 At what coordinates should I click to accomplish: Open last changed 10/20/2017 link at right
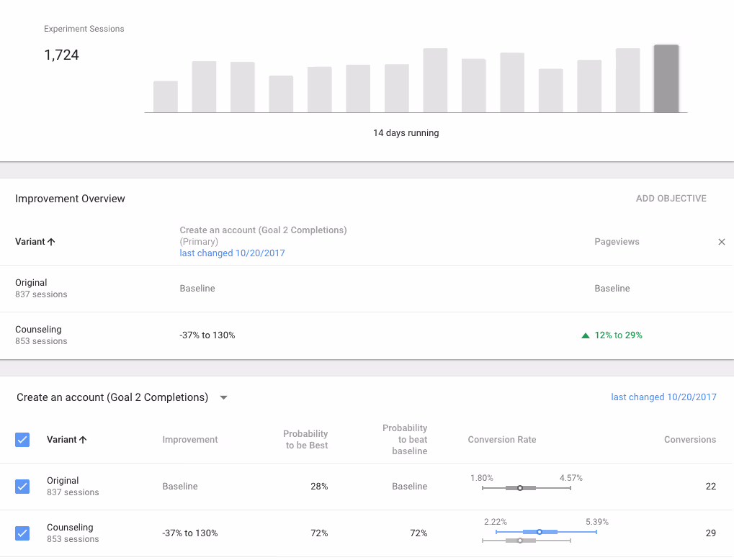(x=663, y=397)
